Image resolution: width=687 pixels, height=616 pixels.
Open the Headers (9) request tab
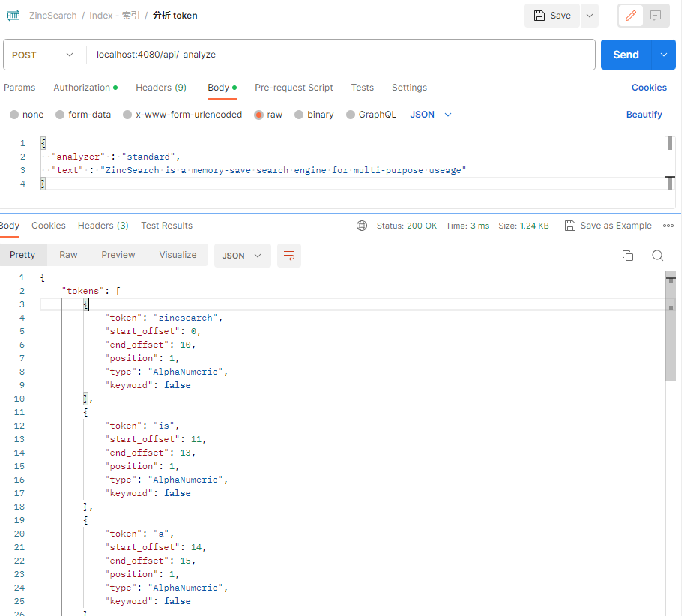(161, 88)
